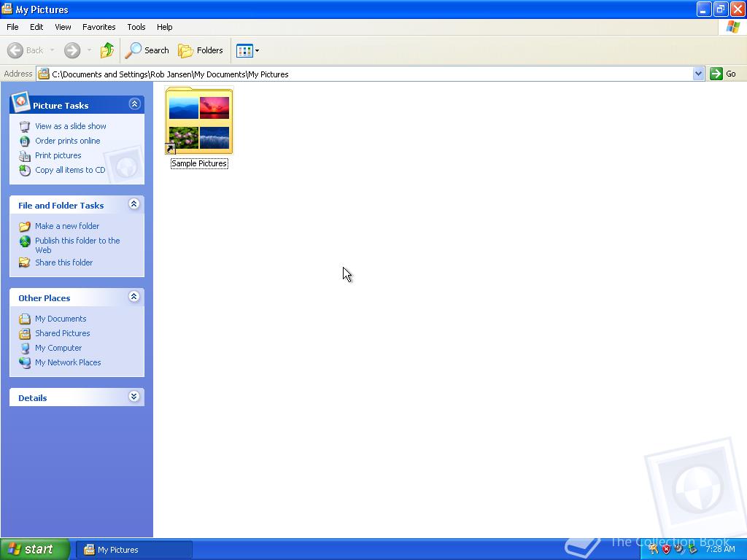Viewport: 747px width, 560px height.
Task: Go to My Computer in Other Places
Action: point(58,348)
